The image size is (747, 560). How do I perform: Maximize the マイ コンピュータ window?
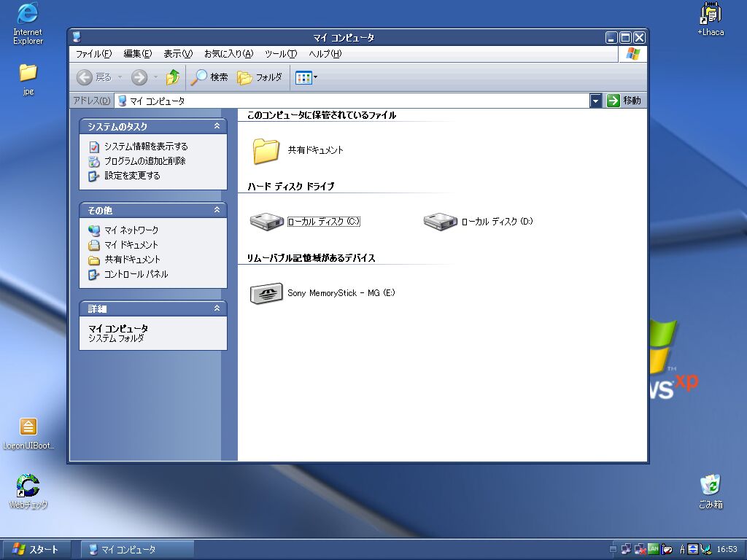pyautogui.click(x=625, y=38)
